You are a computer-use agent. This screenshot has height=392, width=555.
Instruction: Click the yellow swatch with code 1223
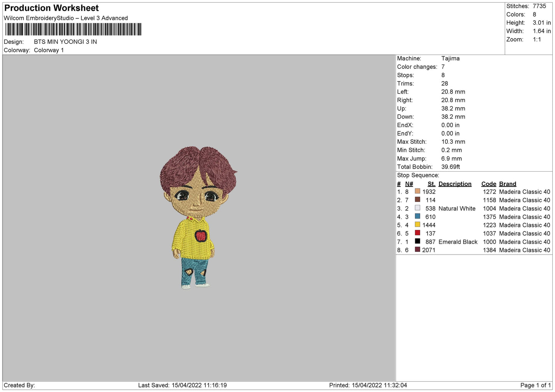(x=417, y=225)
